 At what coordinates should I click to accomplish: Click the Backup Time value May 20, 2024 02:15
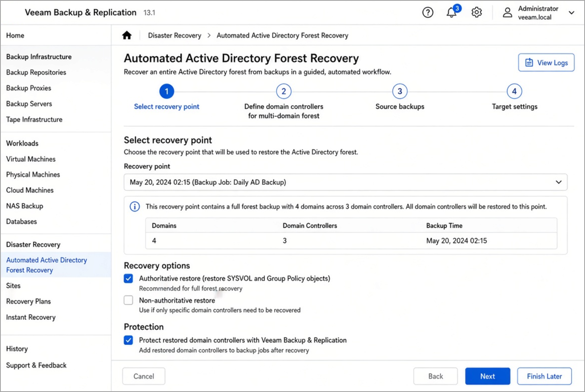tap(457, 241)
